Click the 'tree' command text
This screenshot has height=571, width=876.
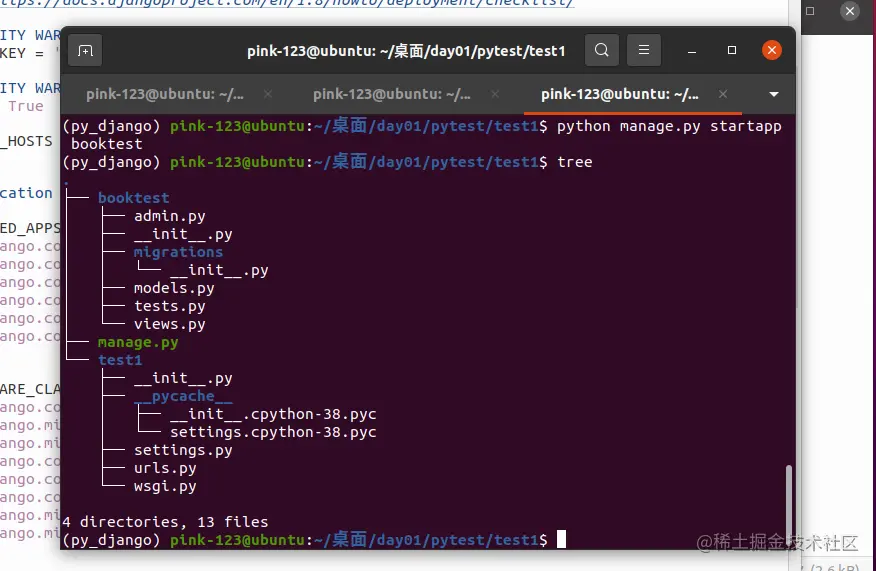(575, 162)
